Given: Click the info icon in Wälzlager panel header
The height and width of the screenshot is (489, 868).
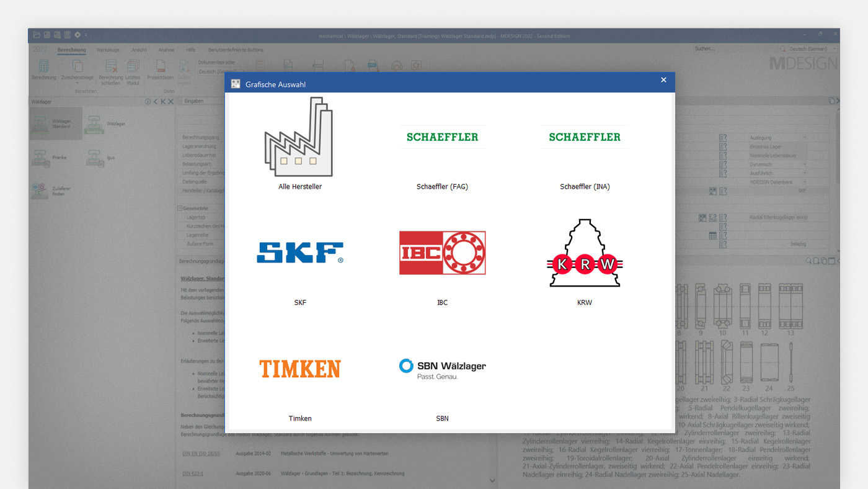Looking at the screenshot, I should click(x=148, y=101).
